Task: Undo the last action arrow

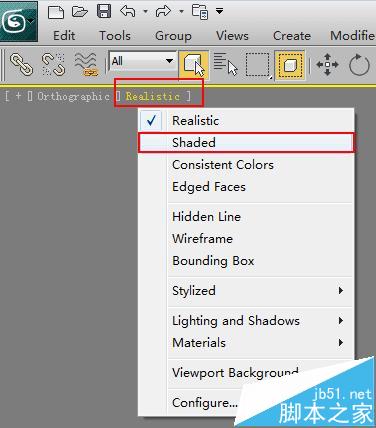Action: [x=128, y=11]
